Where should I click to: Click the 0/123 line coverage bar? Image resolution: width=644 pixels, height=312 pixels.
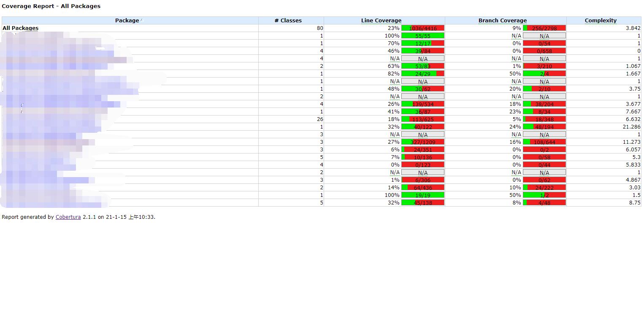tap(423, 165)
